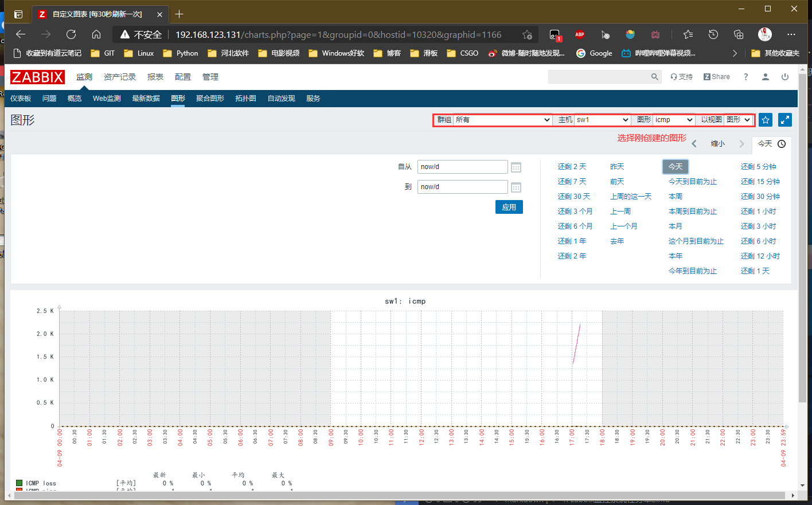Screen dimensions: 812x505
Task: Switch to 拓扑图 submenu
Action: pos(245,99)
